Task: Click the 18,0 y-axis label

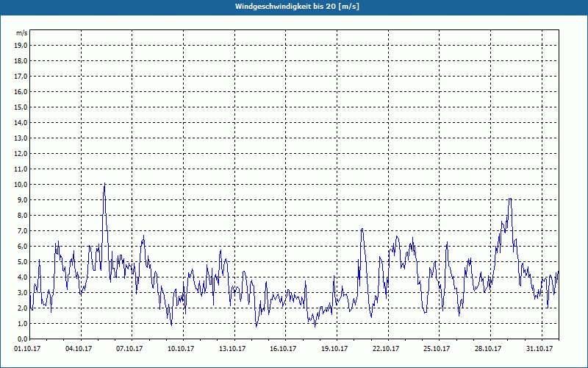Action: [21, 61]
